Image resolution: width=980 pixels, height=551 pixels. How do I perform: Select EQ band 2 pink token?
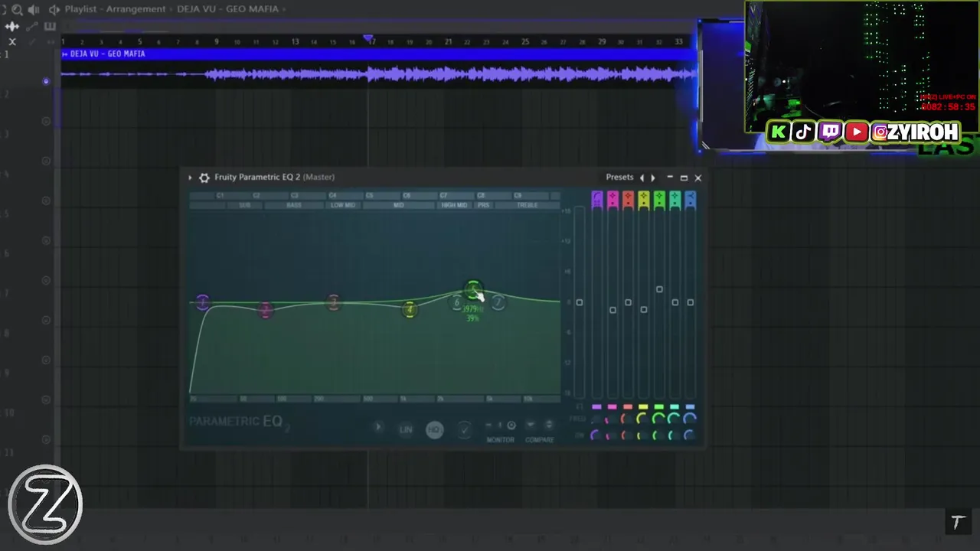click(265, 310)
